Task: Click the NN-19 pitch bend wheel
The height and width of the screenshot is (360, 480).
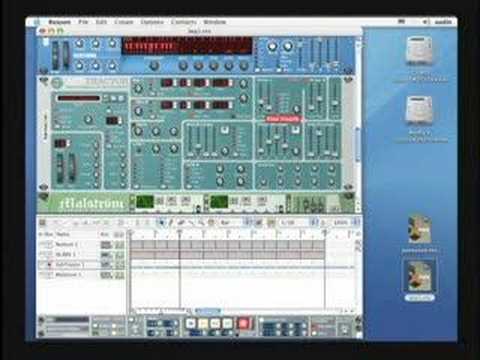Action: 55,55
